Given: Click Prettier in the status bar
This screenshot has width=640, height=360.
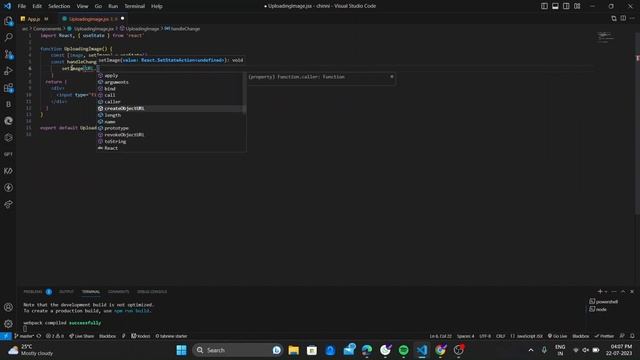Looking at the screenshot, I should click(604, 336).
